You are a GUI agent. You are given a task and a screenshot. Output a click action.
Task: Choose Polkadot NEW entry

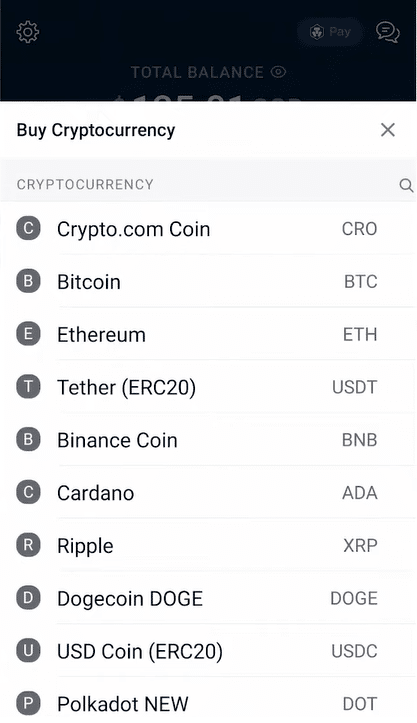point(208,704)
